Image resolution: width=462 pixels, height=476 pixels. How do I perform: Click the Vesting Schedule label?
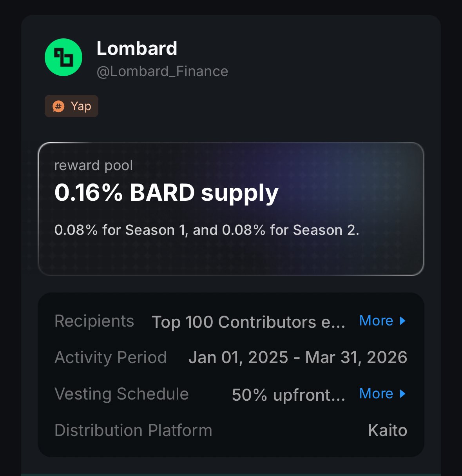coord(121,394)
